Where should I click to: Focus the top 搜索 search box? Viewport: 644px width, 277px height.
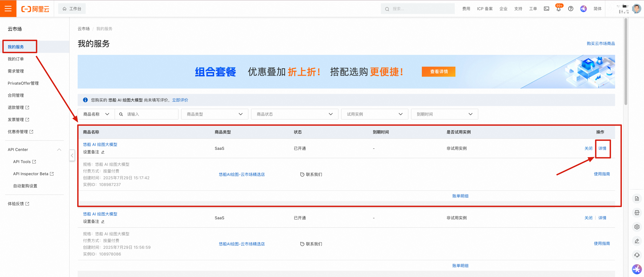[x=417, y=9]
